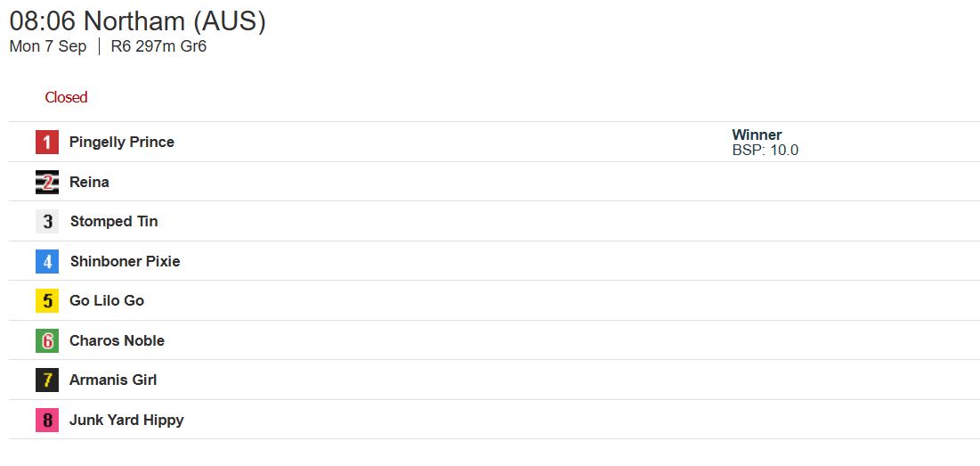Screen dimensions: 980x466
Task: Select runner Reina
Action: coord(89,182)
